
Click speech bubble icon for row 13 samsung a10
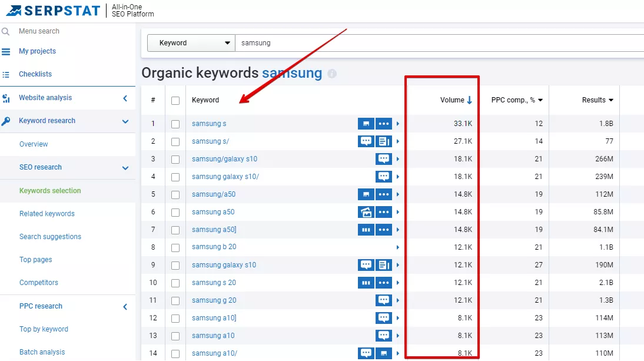(x=384, y=336)
